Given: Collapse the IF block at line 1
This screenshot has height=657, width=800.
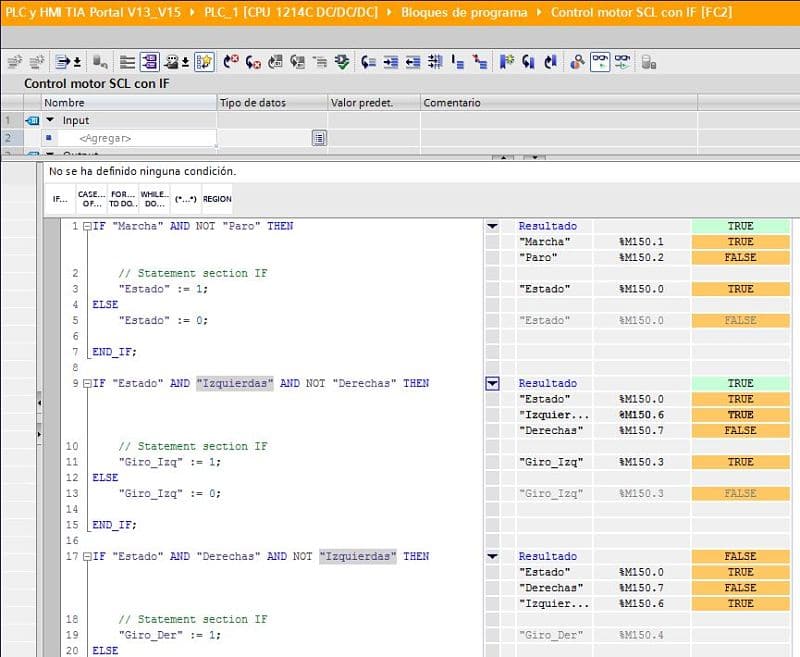Looking at the screenshot, I should click(x=87, y=226).
